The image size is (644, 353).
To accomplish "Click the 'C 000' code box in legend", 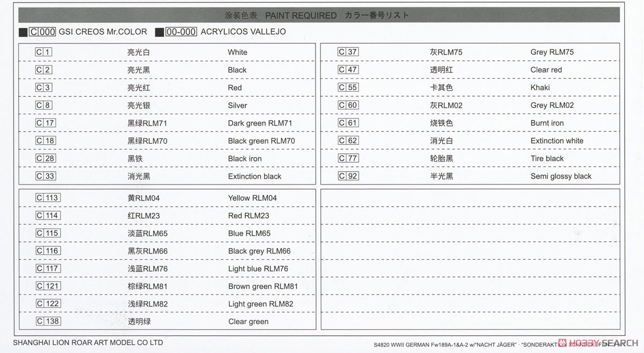I will click(42, 32).
